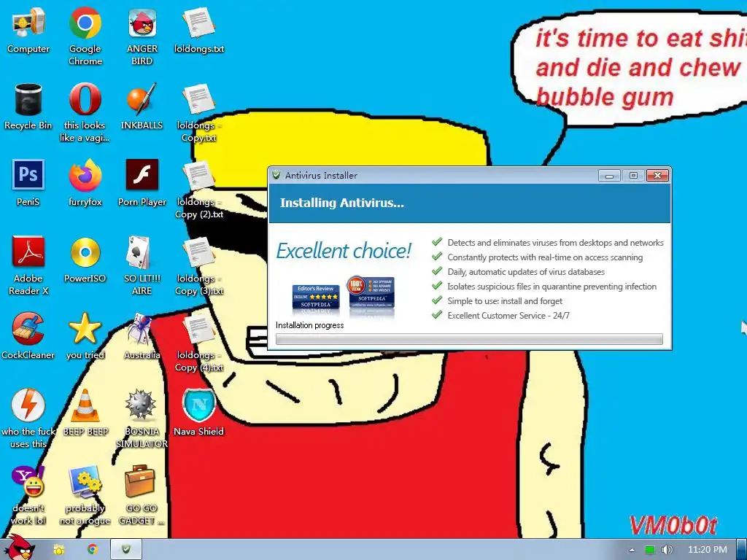
Task: Launch the PowerISO desktop shortcut
Action: (85, 260)
